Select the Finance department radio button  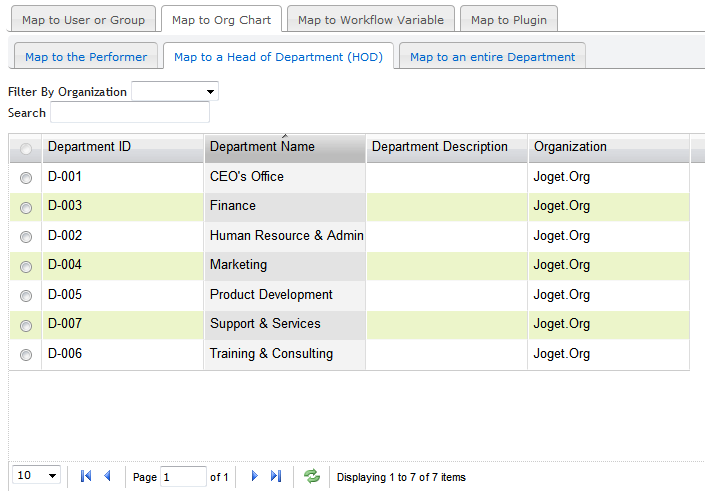pyautogui.click(x=26, y=207)
